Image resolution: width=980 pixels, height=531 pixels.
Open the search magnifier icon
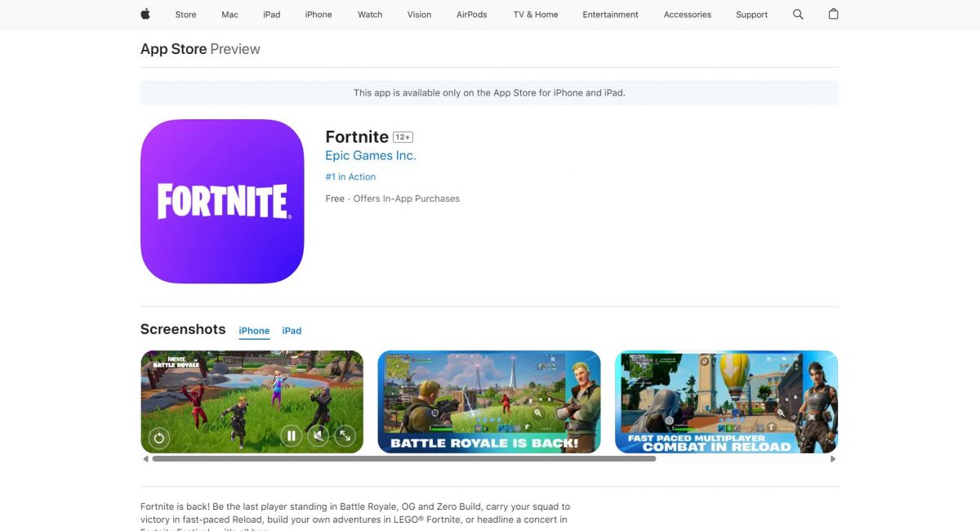coord(798,14)
